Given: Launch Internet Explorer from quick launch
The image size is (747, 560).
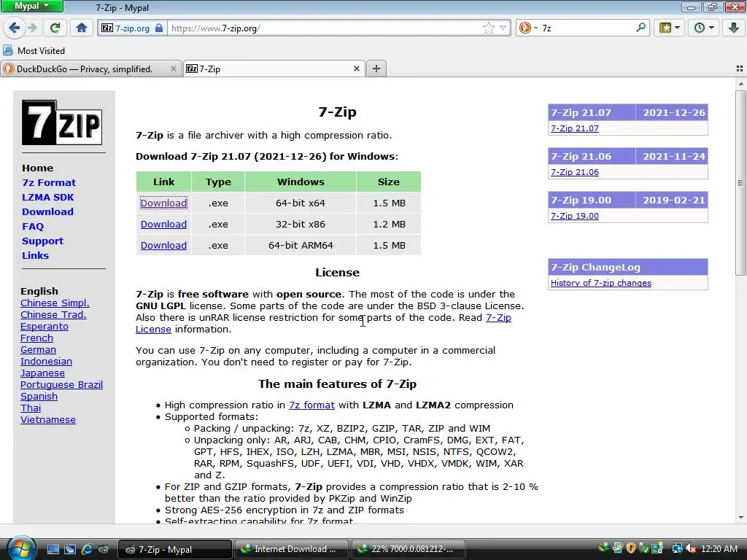Looking at the screenshot, I should pyautogui.click(x=87, y=549).
